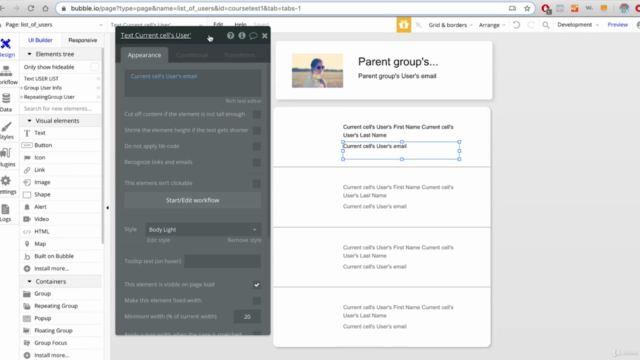Collapse the Containers section
The image size is (640, 360).
pyautogui.click(x=29, y=281)
